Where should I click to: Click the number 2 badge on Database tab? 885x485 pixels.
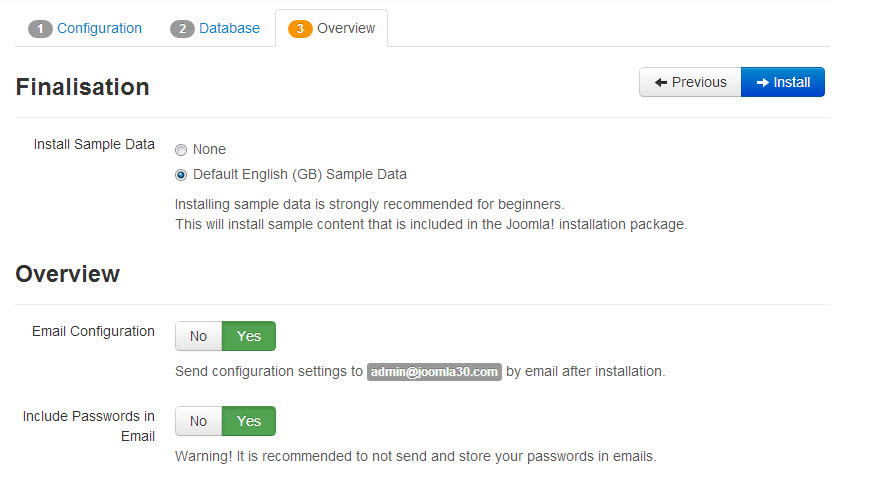[x=182, y=29]
